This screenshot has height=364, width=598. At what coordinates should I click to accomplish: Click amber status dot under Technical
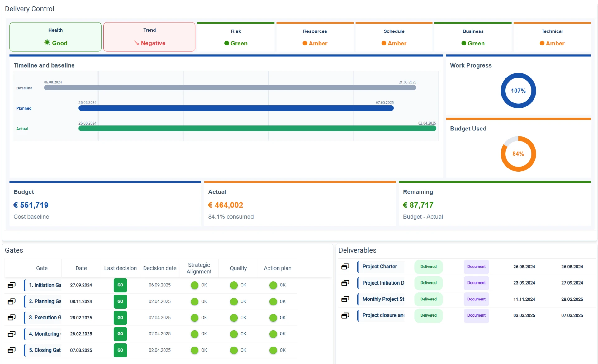point(542,43)
